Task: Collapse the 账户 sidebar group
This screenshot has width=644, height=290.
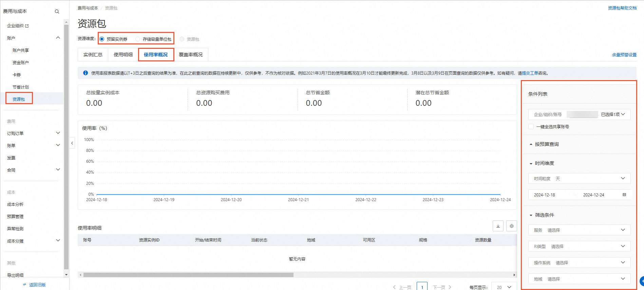Action: pos(58,38)
